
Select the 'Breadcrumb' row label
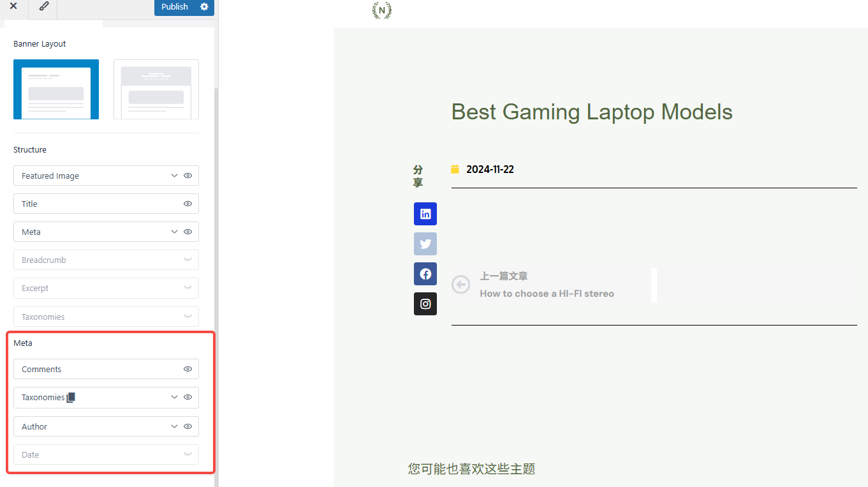tap(44, 260)
